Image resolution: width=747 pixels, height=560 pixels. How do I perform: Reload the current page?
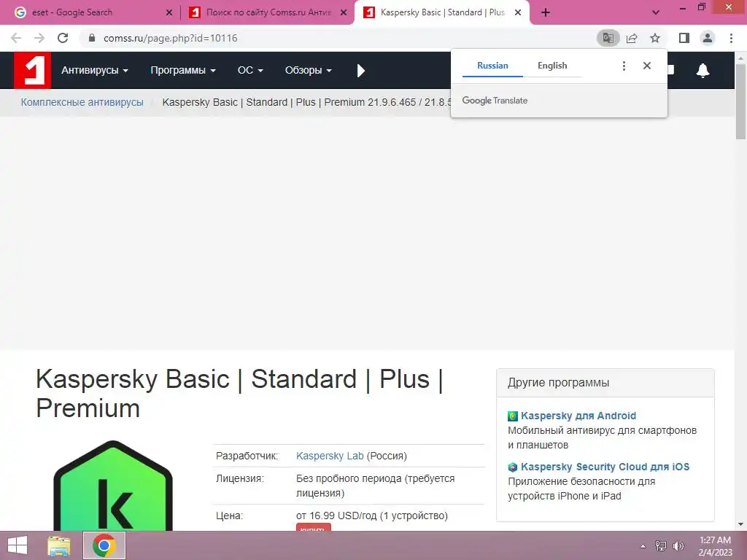pos(63,38)
